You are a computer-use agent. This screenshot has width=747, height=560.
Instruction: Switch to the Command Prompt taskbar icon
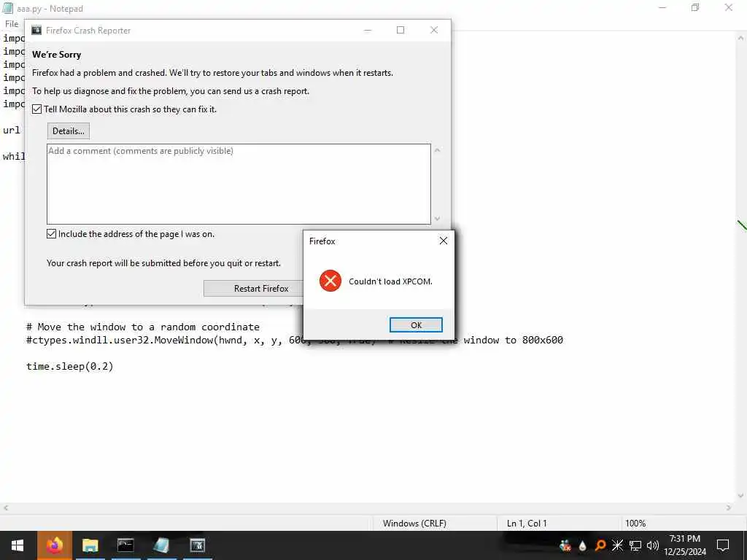[125, 545]
